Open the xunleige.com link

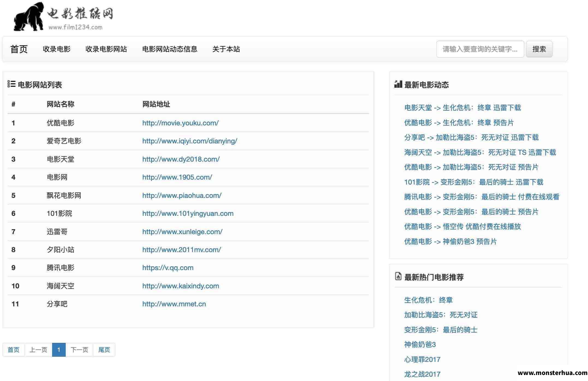pos(182,232)
